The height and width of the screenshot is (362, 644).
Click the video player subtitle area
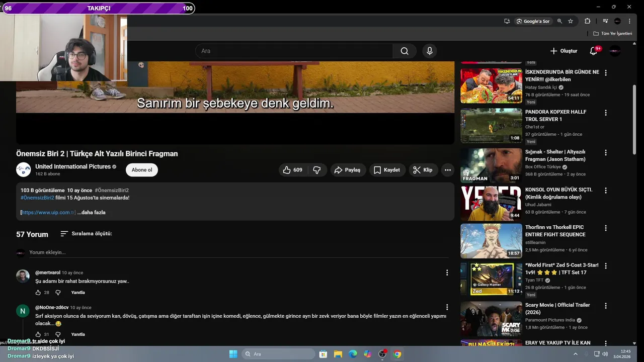(235, 104)
